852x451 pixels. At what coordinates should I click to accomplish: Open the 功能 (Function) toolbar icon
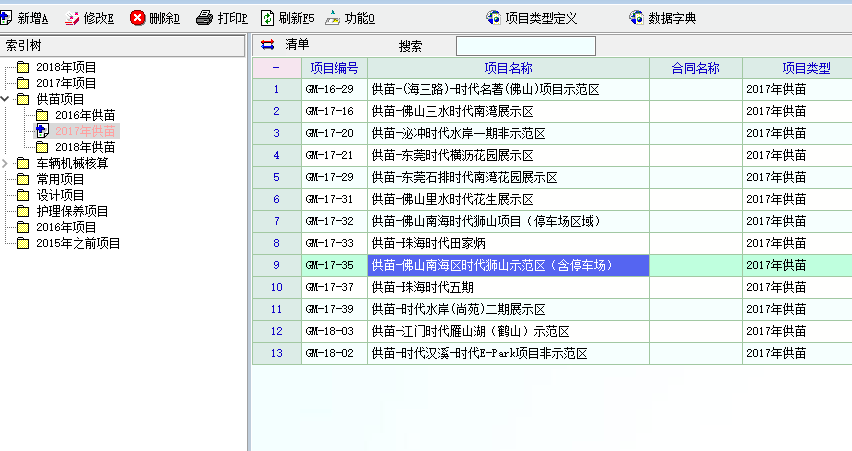coord(332,18)
